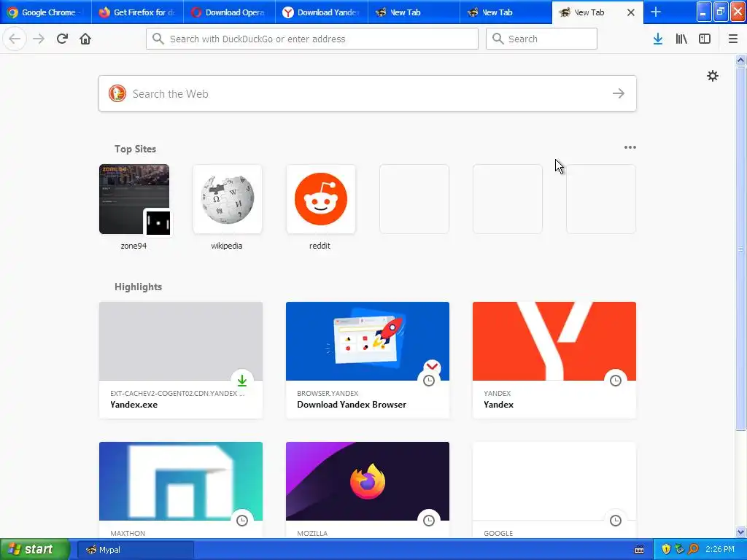The image size is (747, 560).
Task: Click the orange magnifier tray icon
Action: (x=693, y=549)
